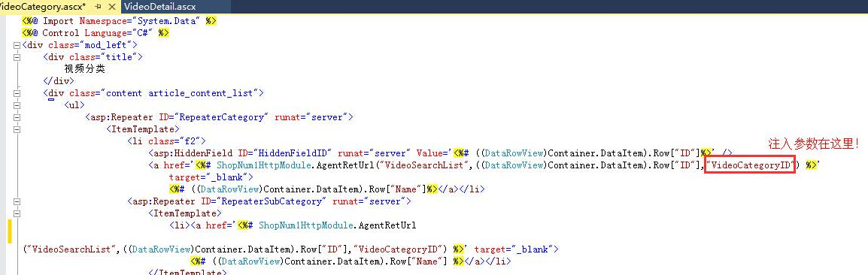Pin the VideoCategory.ascx tab
This screenshot has width=868, height=275.
(x=98, y=7)
